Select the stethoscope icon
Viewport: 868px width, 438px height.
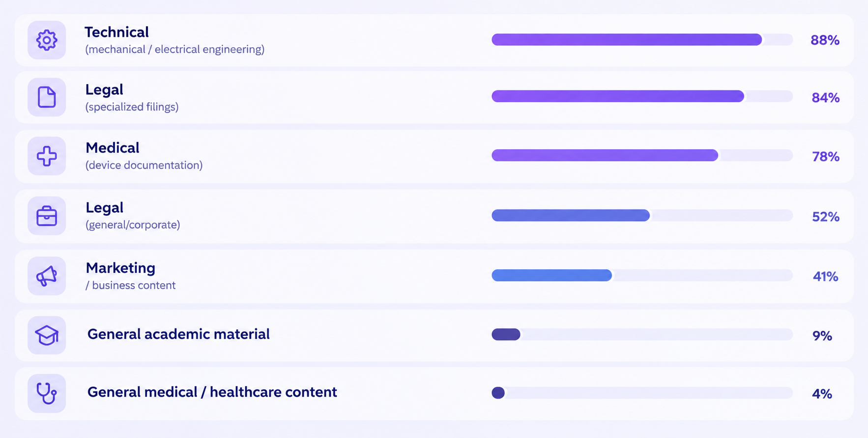[47, 393]
